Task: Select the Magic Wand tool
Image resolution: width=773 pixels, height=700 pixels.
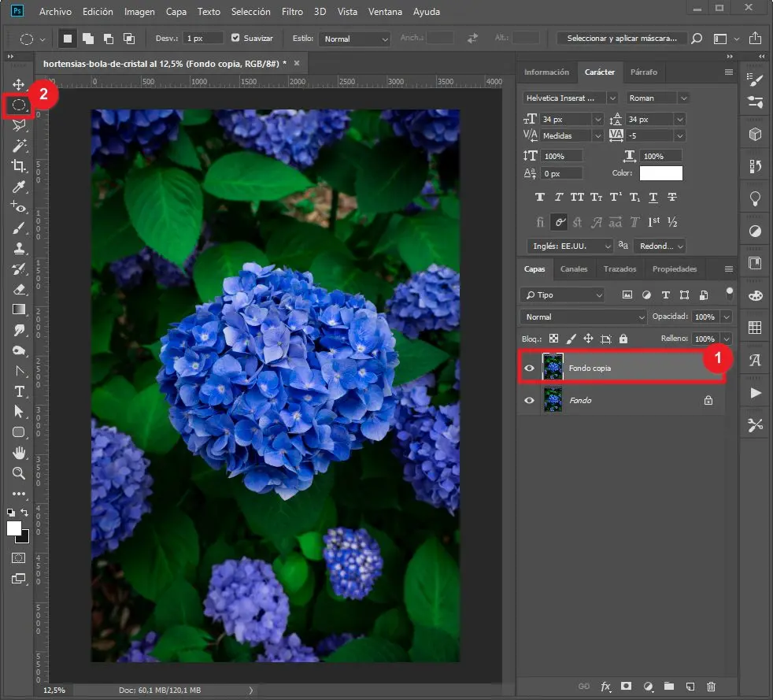Action: pyautogui.click(x=19, y=146)
